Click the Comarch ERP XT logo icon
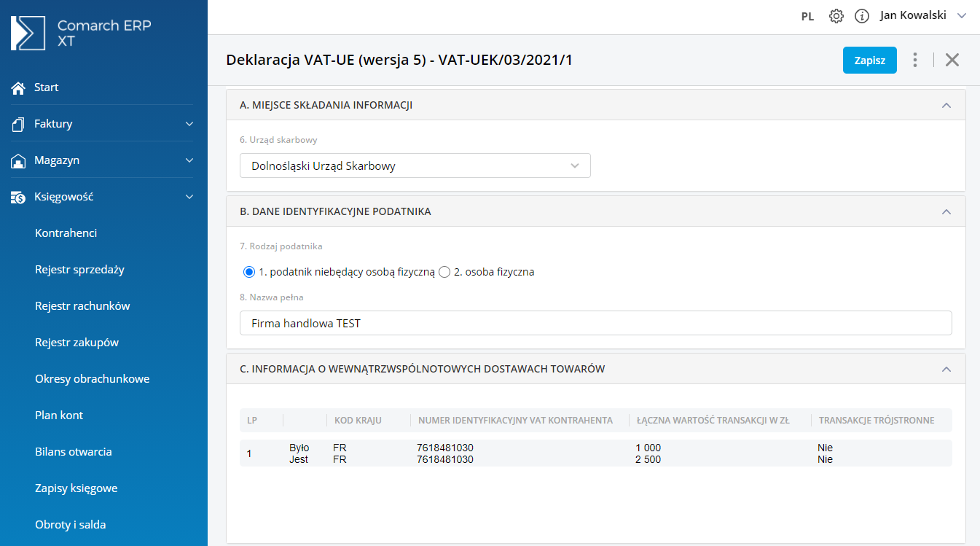 (28, 33)
